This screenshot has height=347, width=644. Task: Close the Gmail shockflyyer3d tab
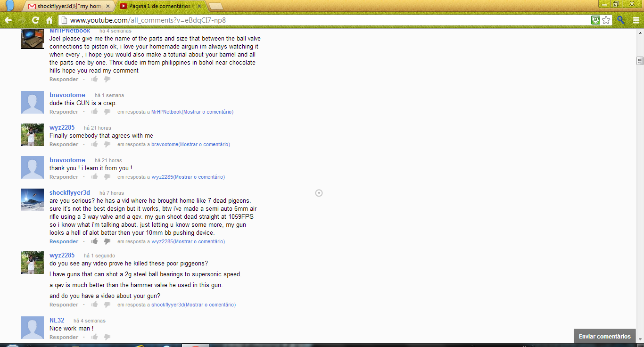click(108, 6)
